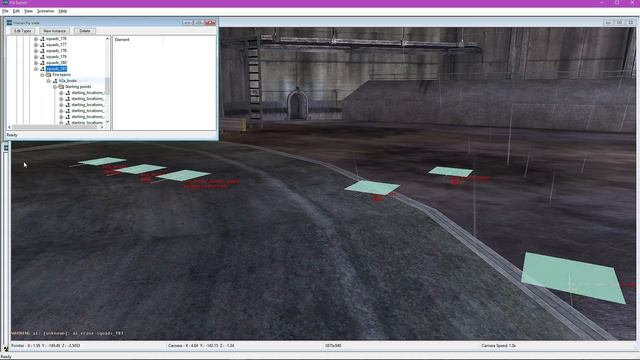Viewport: 640px width, 360px height.
Task: Click the tree horizontal scroll-left arrow
Action: [9, 127]
